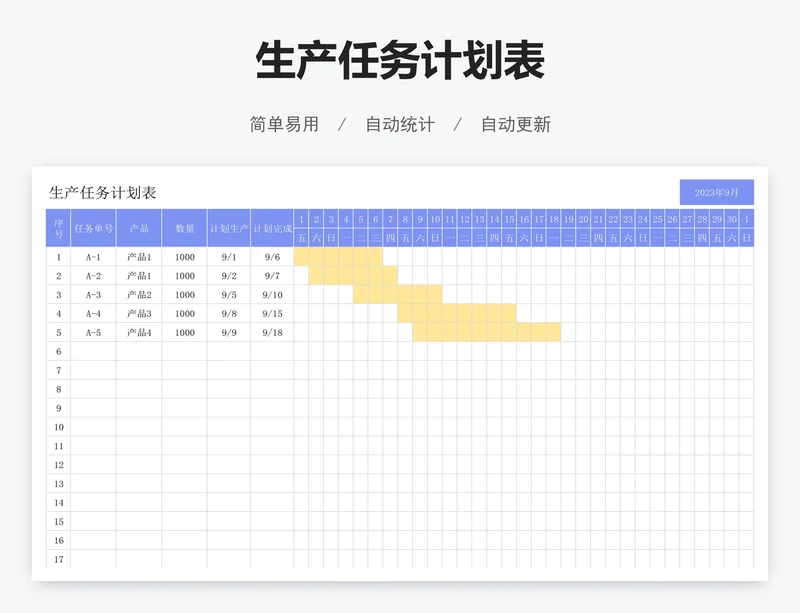Click day 20 in the calendar header
Screen dimensions: 800x613
[583, 219]
